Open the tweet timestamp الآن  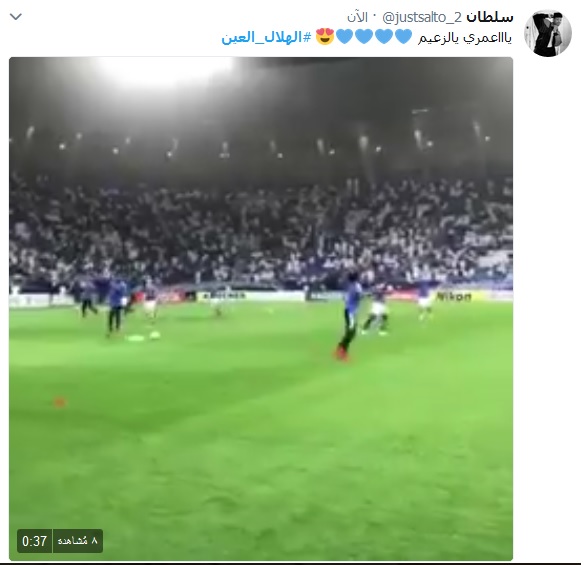click(x=357, y=17)
